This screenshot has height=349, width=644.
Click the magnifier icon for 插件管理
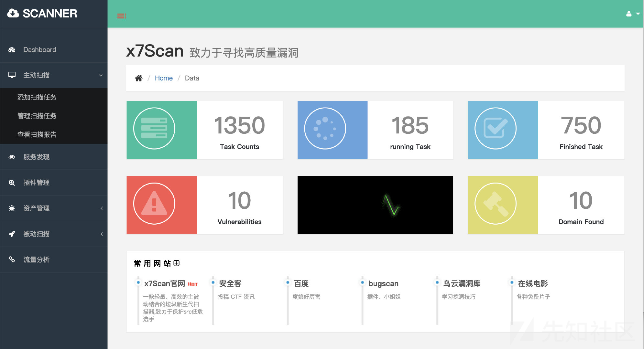(12, 183)
